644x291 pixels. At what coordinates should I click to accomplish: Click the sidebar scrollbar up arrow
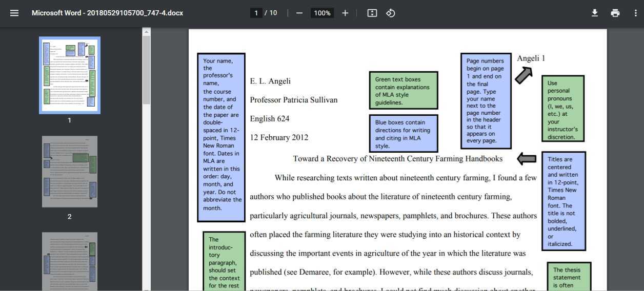point(146,32)
